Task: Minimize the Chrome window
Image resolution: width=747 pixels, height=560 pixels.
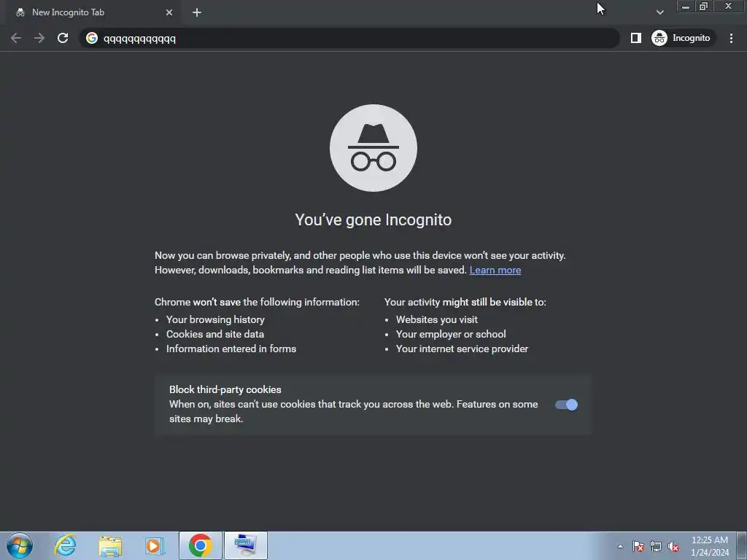Action: point(686,6)
